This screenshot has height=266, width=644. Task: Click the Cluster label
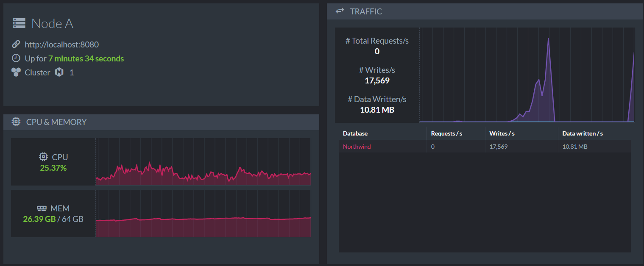coord(37,72)
